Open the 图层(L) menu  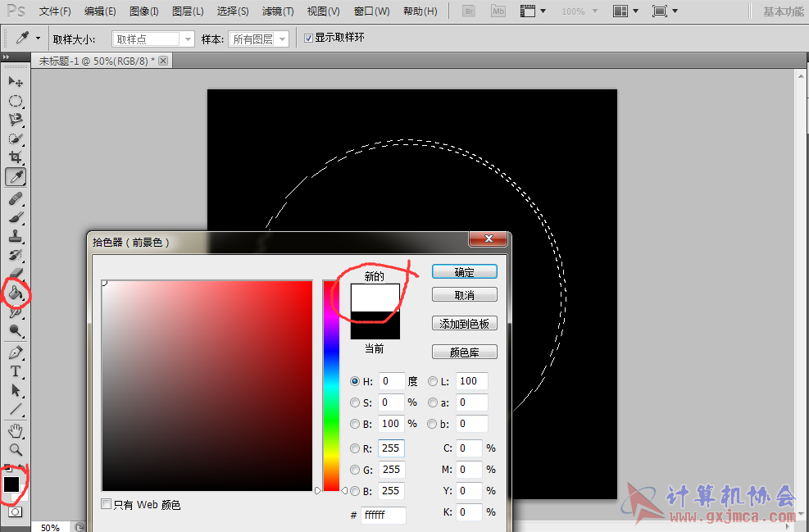[x=188, y=11]
